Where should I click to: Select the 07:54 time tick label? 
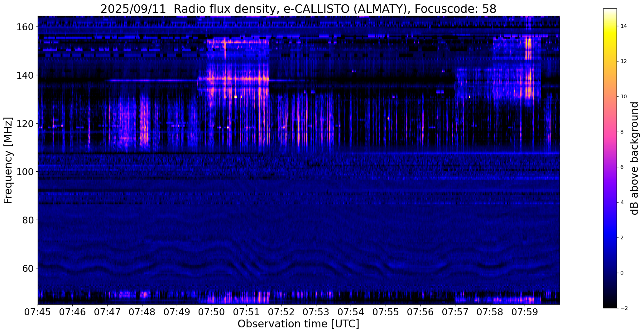click(351, 312)
